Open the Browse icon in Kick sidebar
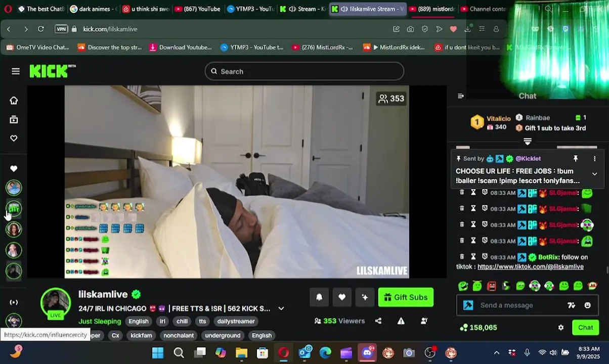Viewport: 609px width, 364px height. point(14,119)
